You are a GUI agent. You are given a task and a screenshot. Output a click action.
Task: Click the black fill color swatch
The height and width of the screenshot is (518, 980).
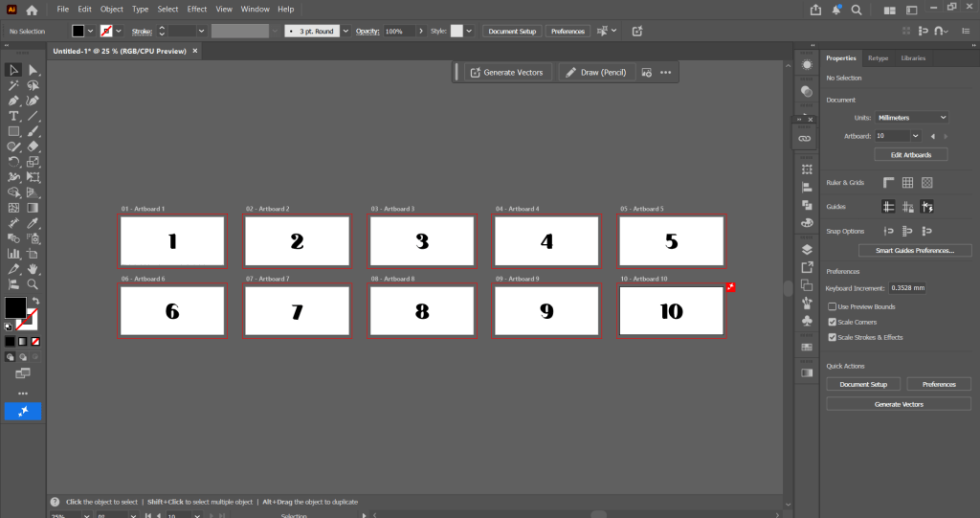click(x=15, y=307)
